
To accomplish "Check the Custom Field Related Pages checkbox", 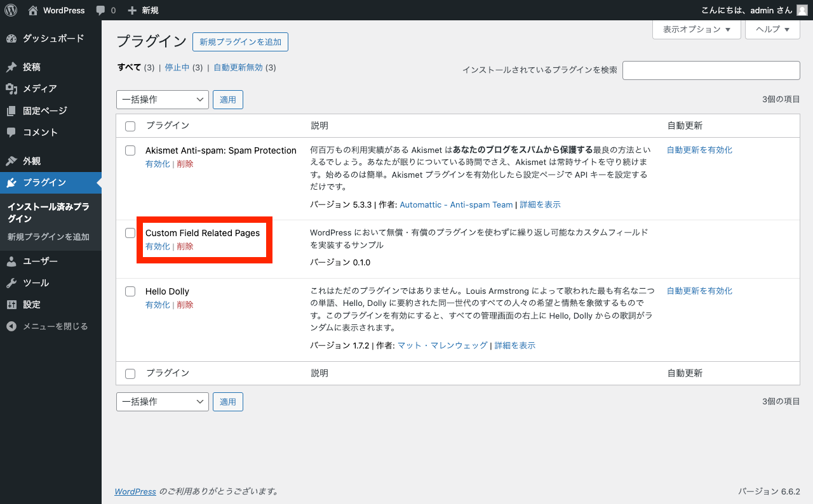I will (130, 233).
